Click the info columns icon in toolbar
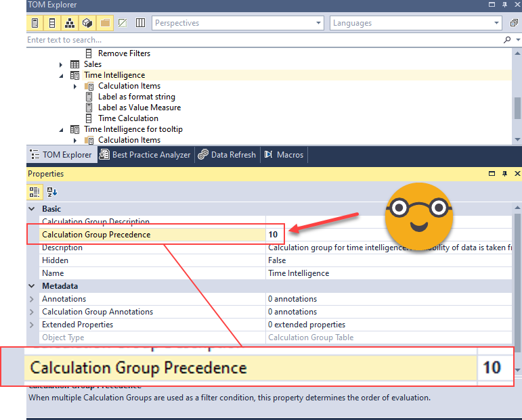The image size is (522, 420). click(140, 23)
